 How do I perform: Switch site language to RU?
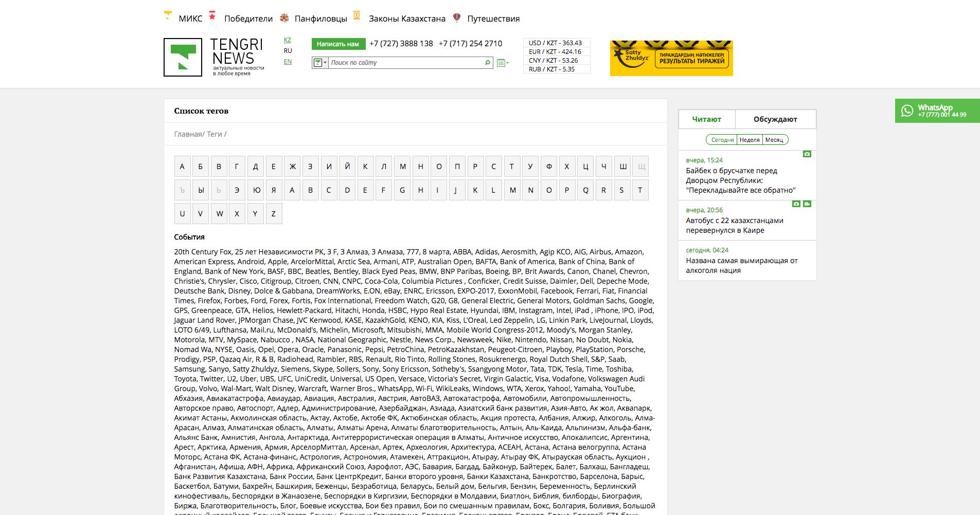288,51
